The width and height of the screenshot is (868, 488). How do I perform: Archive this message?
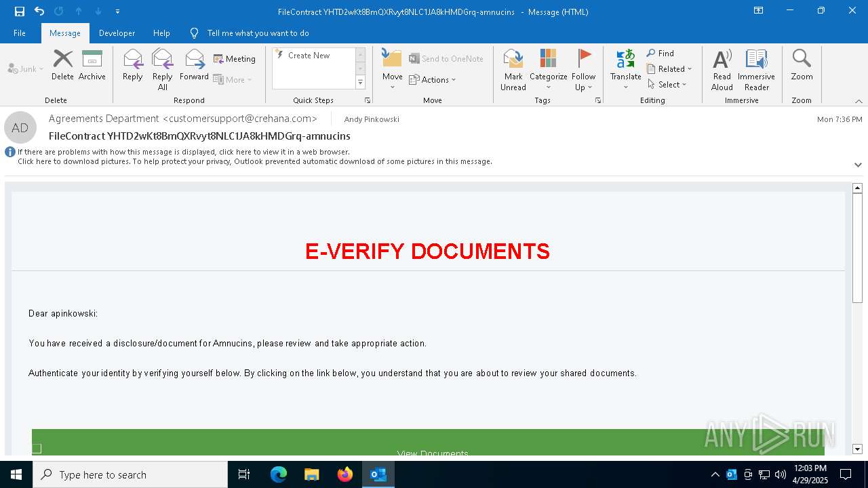pos(92,65)
